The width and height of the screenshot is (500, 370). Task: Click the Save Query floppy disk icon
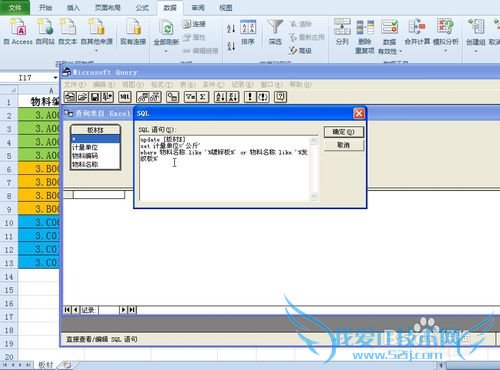pyautogui.click(x=95, y=97)
